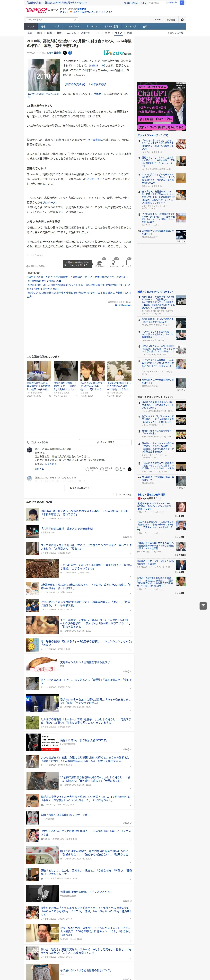Open the スポーツ category

86,33
